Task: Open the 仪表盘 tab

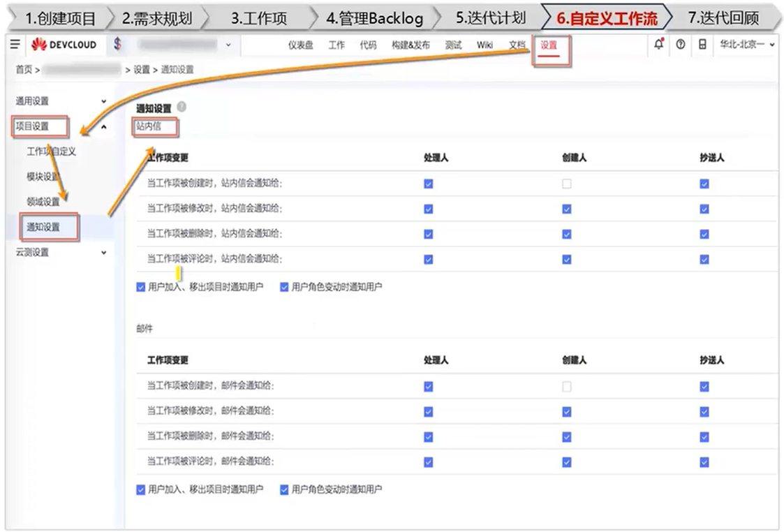Action: point(300,45)
